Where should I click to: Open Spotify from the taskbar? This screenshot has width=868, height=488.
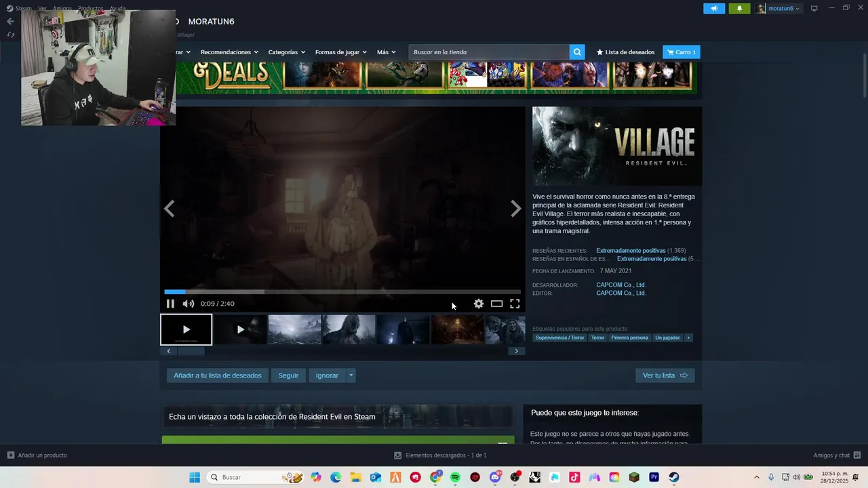[x=455, y=477]
